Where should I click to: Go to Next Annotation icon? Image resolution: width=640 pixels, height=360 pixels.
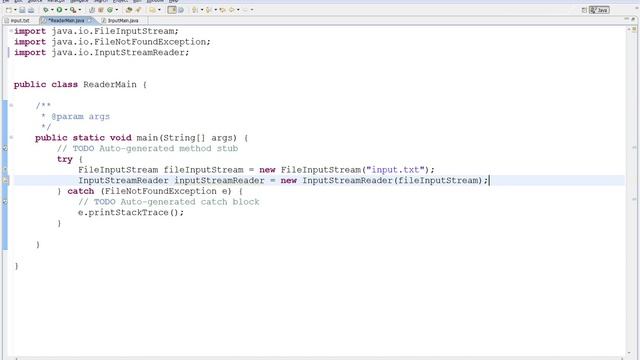pos(194,10)
